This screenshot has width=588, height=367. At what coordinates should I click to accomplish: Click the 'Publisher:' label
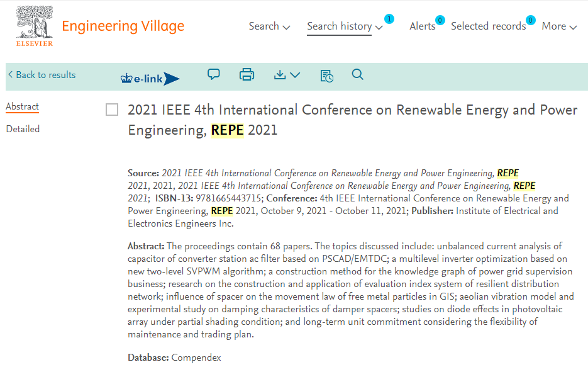[x=433, y=211]
